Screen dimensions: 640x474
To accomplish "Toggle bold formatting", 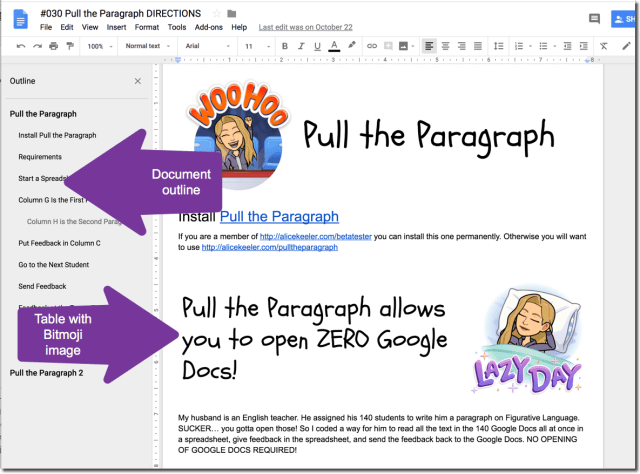I will tap(285, 46).
